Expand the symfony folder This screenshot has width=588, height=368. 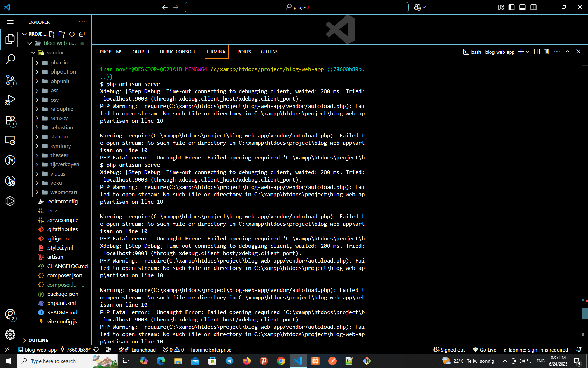[x=37, y=146]
